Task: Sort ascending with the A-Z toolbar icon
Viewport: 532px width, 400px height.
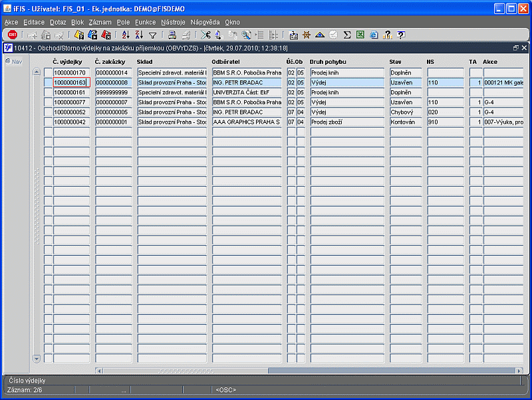Action: tap(126, 35)
